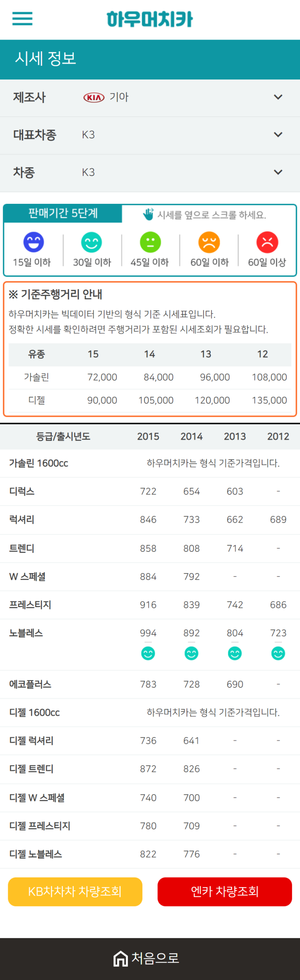Open manufacturer selector showing 기아
300x980 pixels.
(x=150, y=97)
